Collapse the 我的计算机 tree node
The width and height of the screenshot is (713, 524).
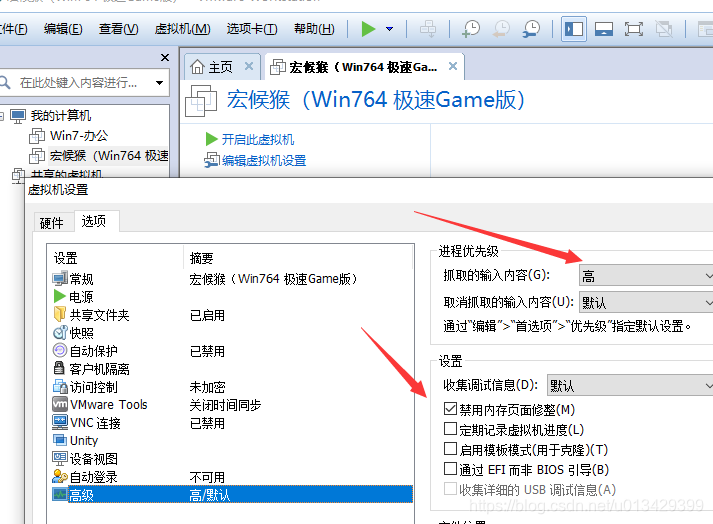[x=2, y=116]
